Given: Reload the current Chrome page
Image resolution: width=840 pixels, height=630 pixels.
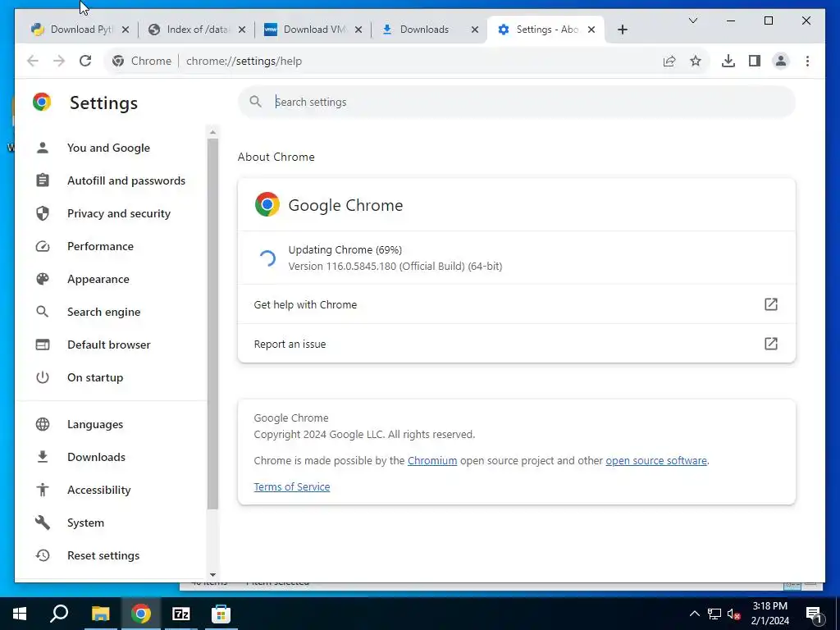Looking at the screenshot, I should 85,61.
